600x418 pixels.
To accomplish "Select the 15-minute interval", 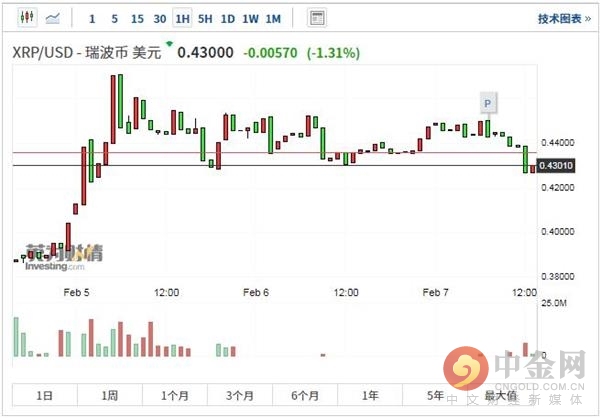I will pos(137,19).
